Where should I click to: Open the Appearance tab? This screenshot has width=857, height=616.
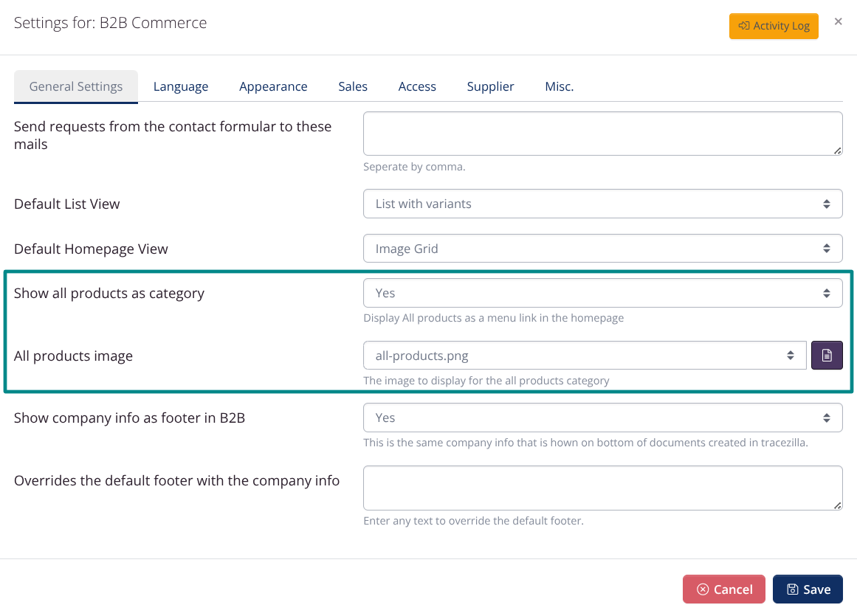click(x=273, y=86)
